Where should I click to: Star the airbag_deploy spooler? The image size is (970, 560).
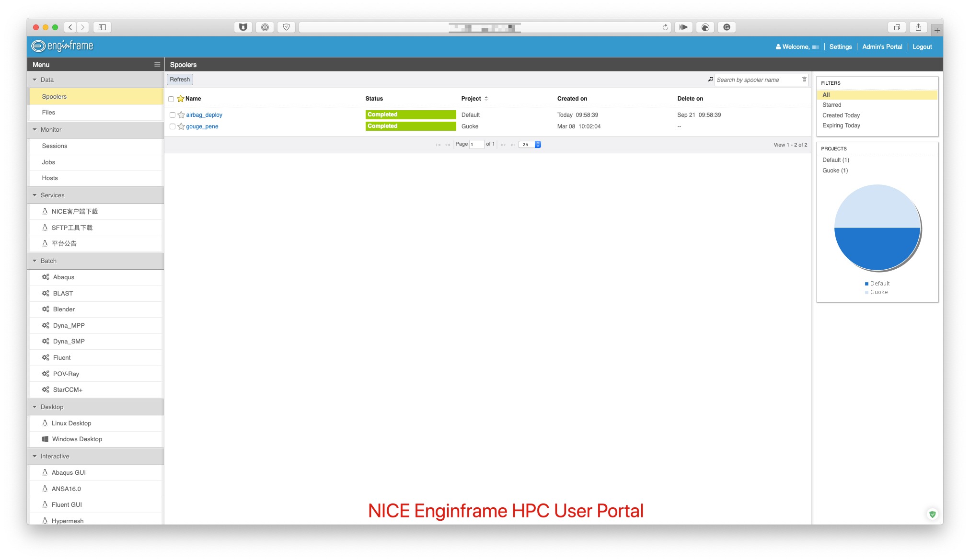pos(181,115)
